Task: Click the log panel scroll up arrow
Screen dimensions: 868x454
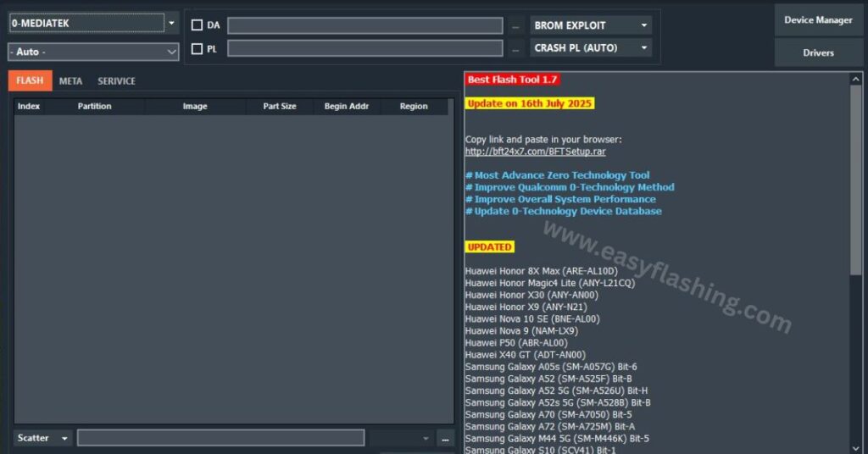Action: (x=856, y=80)
